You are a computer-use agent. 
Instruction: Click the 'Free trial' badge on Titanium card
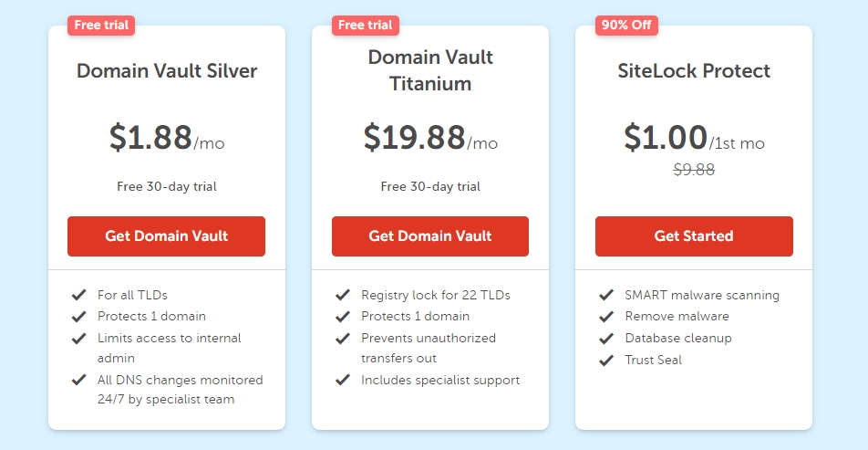click(x=364, y=25)
